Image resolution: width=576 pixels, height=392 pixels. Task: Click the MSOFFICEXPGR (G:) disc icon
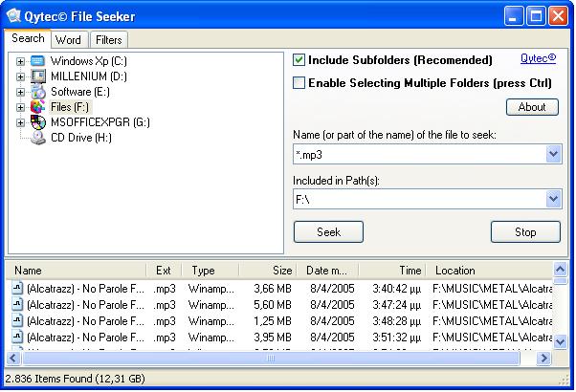[38, 122]
